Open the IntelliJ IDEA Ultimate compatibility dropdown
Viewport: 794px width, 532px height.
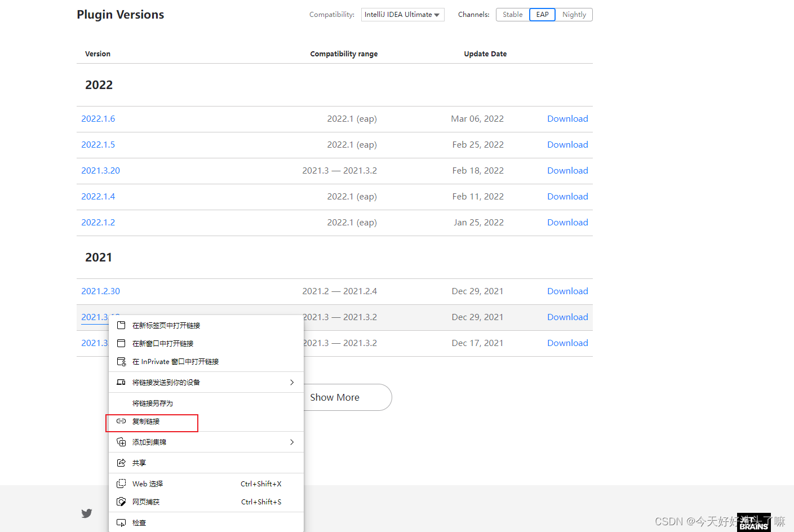click(x=402, y=15)
